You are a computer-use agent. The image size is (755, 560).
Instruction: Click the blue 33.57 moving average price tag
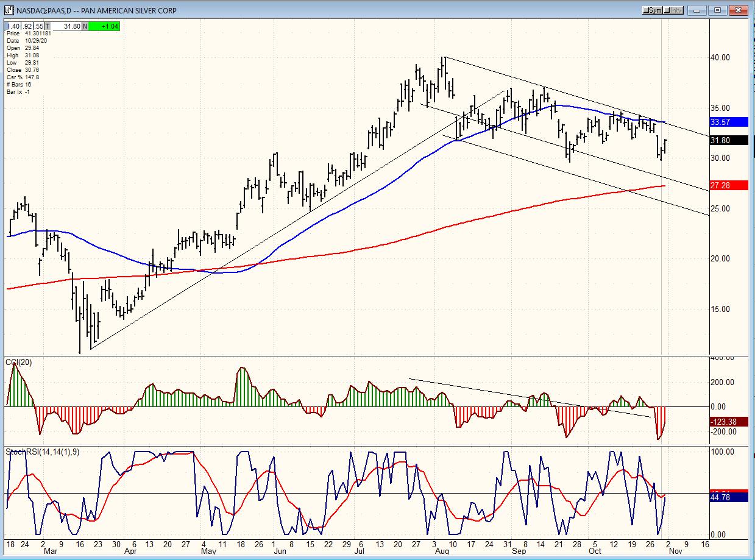[x=729, y=122]
